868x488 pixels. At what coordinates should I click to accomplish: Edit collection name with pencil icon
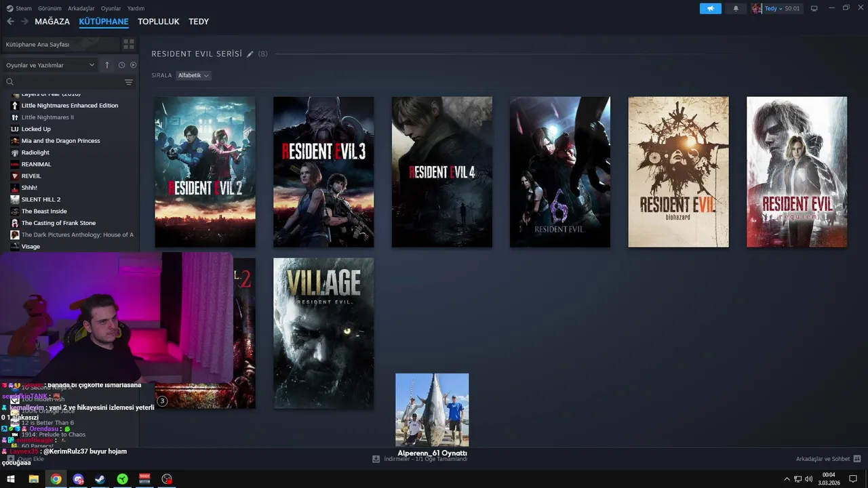[250, 54]
